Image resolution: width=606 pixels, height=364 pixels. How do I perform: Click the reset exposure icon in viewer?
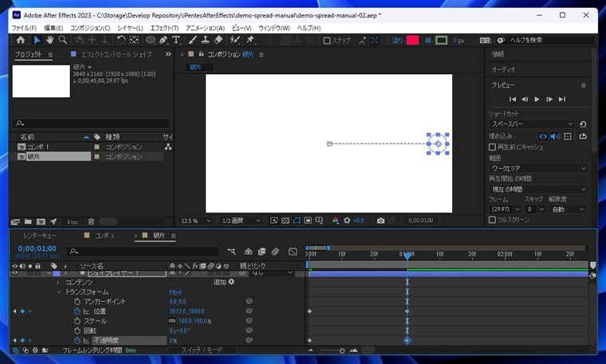tap(347, 221)
